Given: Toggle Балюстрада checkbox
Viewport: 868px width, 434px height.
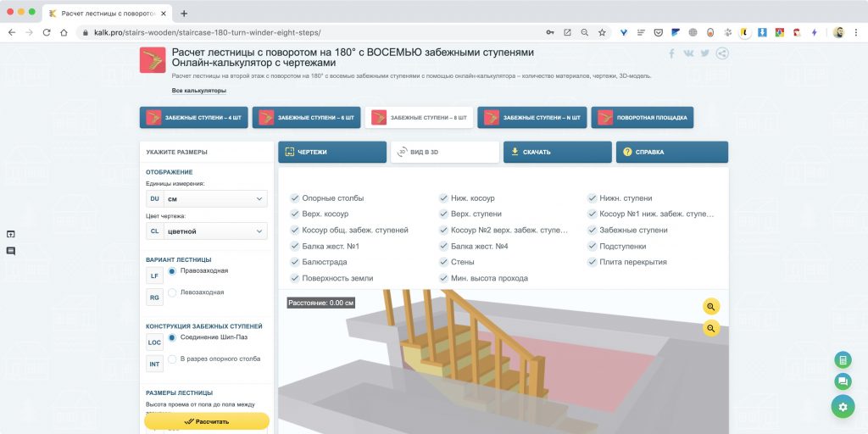Looking at the screenshot, I should pyautogui.click(x=294, y=262).
